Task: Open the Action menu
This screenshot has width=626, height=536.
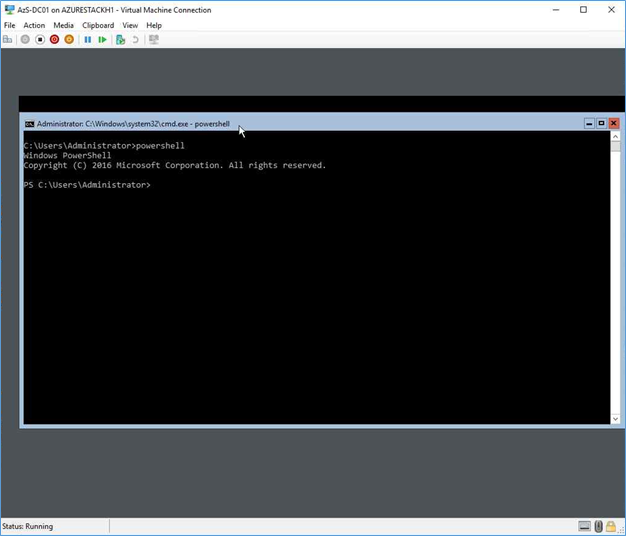Action: click(x=34, y=25)
